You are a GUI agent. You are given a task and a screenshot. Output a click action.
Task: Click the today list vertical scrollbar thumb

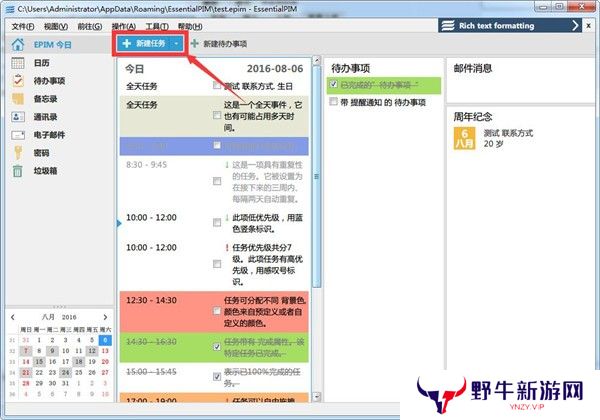pos(317,177)
